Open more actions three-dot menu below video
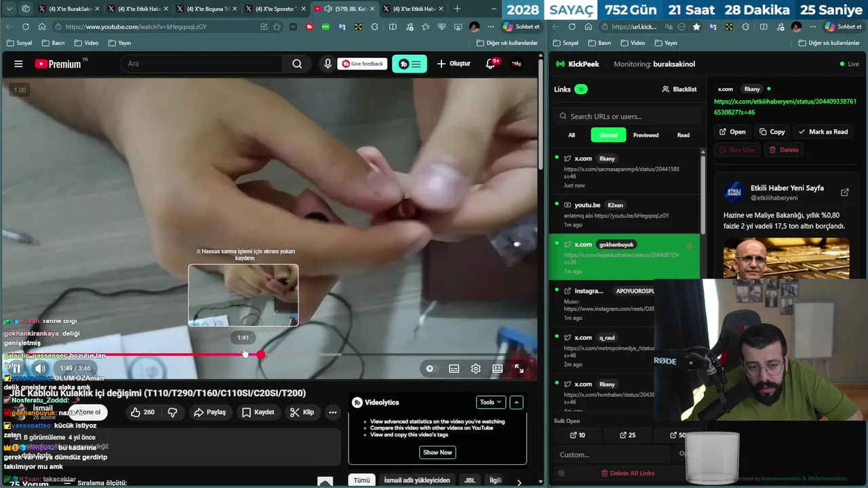Screen dimensions: 868x488 pyautogui.click(x=332, y=412)
